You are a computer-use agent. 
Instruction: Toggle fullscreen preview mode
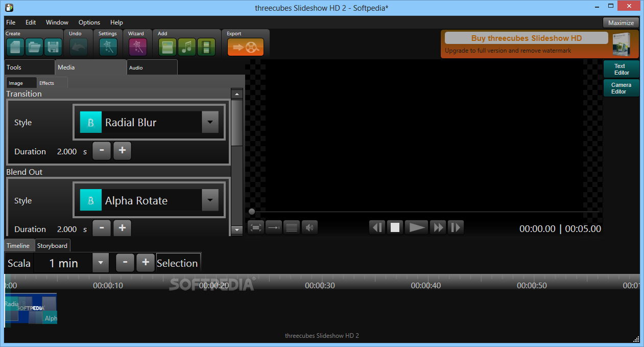(256, 227)
